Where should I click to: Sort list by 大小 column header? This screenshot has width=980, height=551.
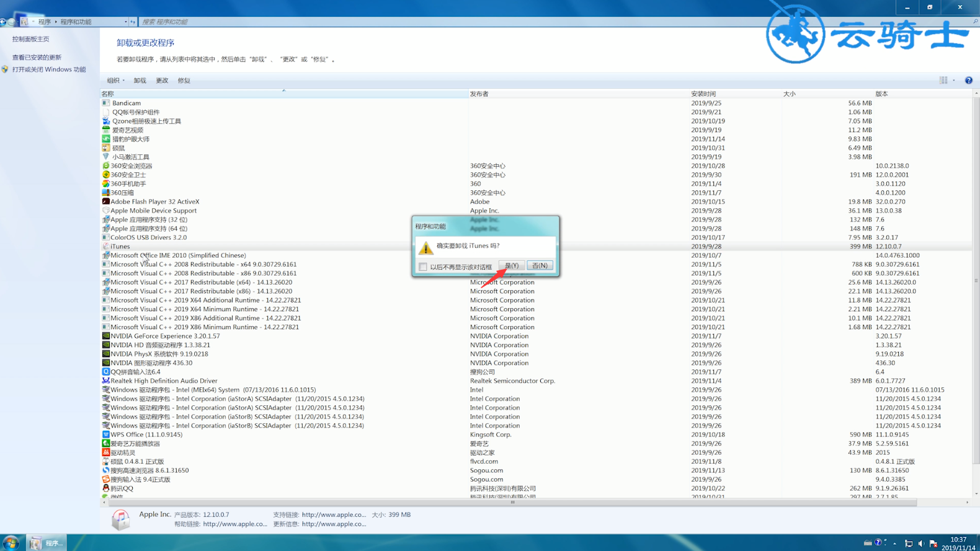coord(827,94)
